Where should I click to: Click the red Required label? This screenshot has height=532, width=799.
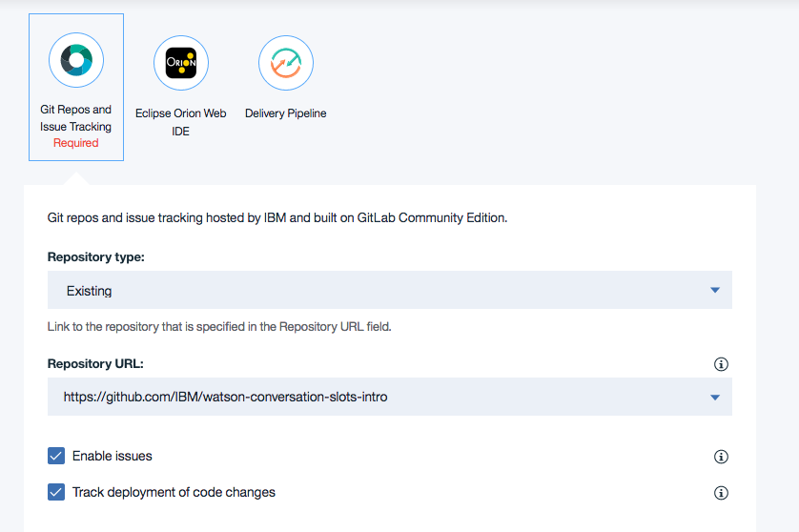coord(76,143)
